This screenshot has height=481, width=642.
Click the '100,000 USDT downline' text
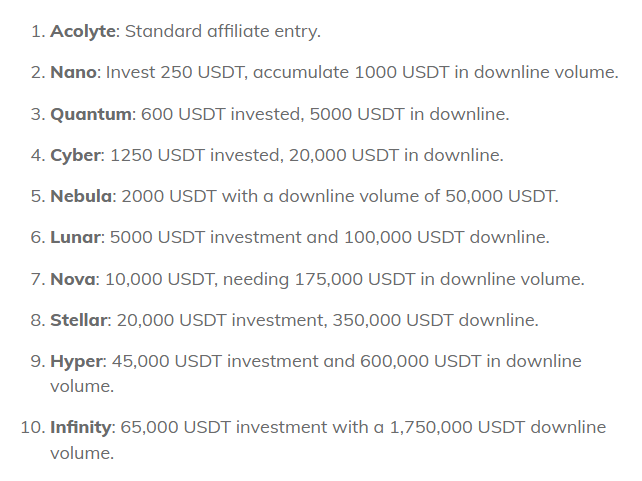coord(445,237)
